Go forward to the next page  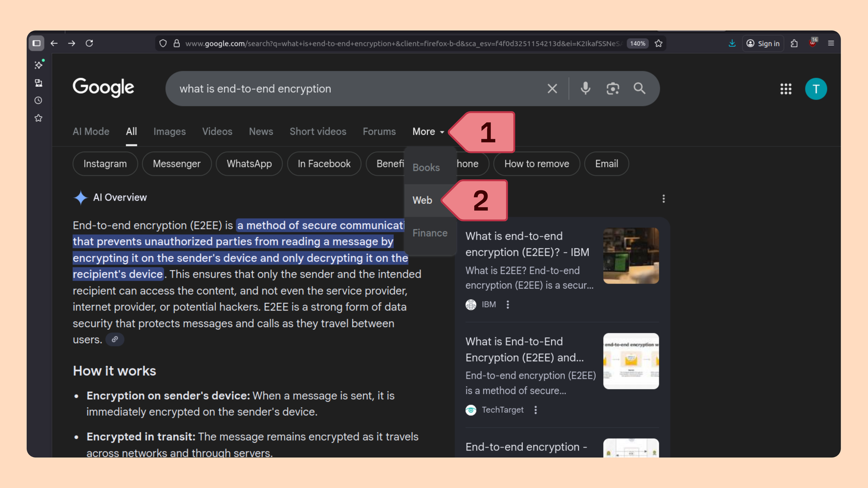(71, 43)
